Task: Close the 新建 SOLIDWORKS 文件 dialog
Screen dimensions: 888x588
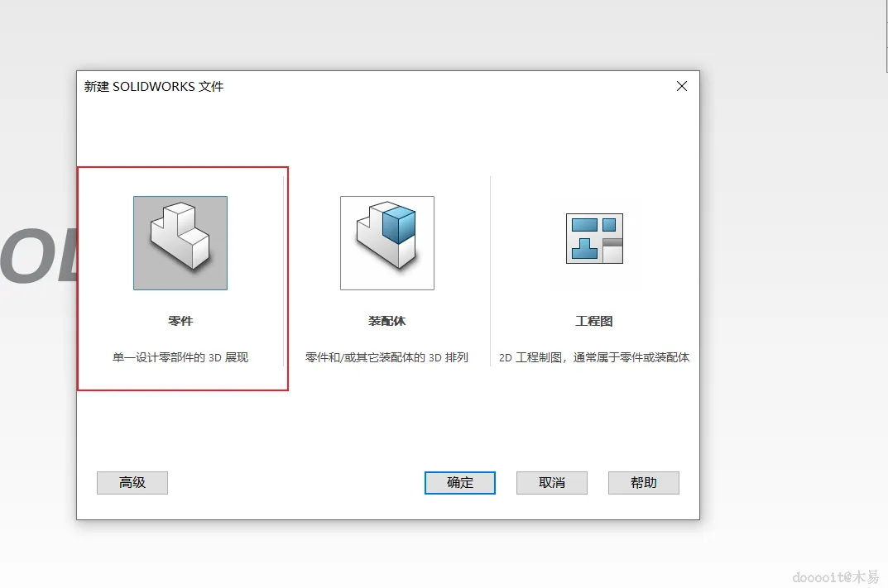Action: (682, 86)
